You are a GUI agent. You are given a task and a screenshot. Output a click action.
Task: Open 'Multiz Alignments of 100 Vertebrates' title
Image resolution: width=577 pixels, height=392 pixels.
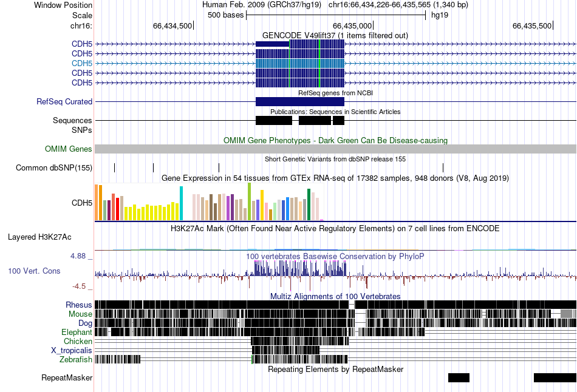coord(335,296)
